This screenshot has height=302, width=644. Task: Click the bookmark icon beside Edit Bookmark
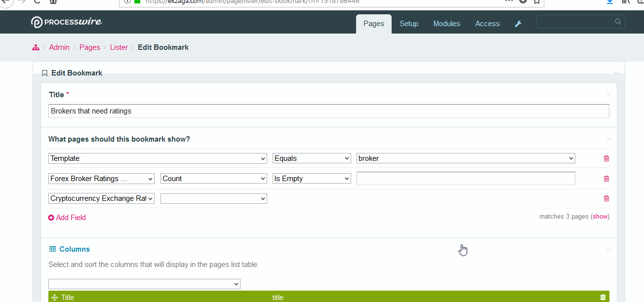(44, 73)
